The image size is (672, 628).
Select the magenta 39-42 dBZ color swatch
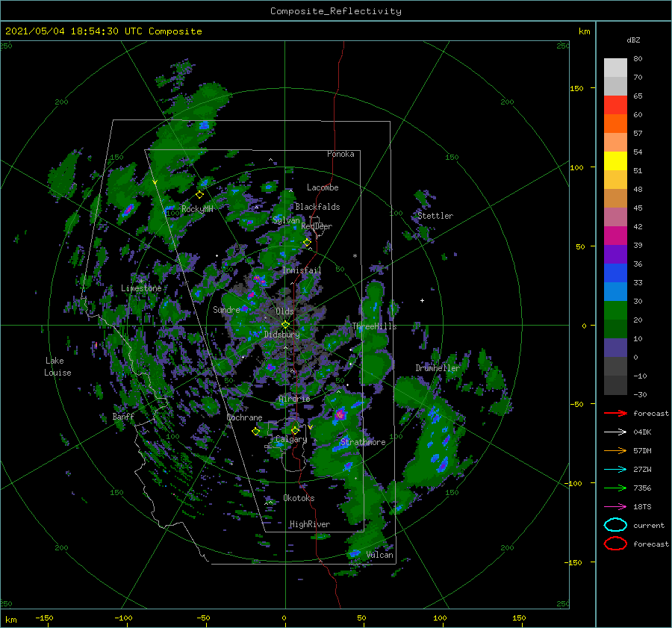click(615, 236)
